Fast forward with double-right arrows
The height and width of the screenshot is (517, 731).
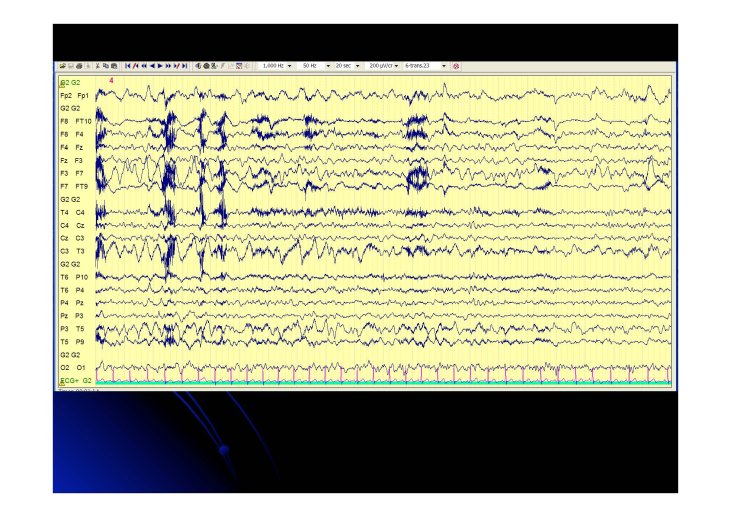pos(168,66)
